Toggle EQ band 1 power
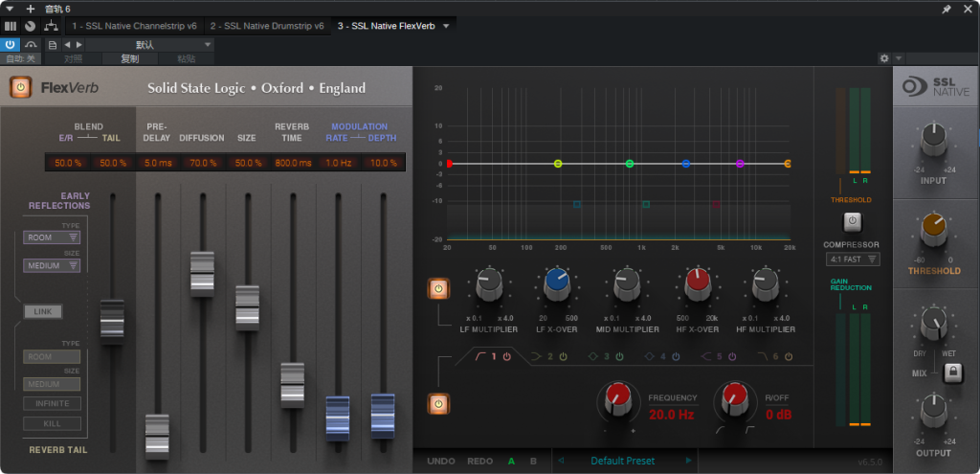 click(x=507, y=356)
